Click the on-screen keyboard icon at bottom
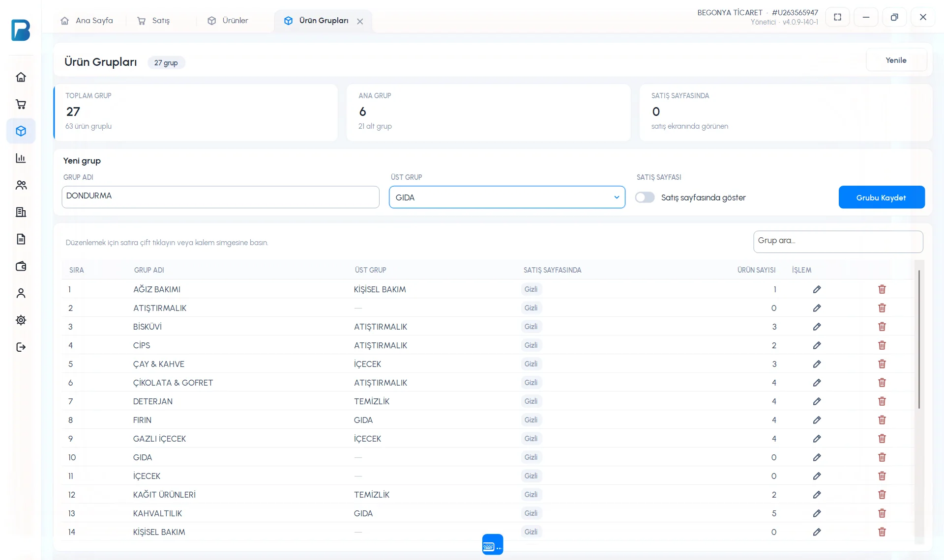The width and height of the screenshot is (944, 560). point(493,544)
